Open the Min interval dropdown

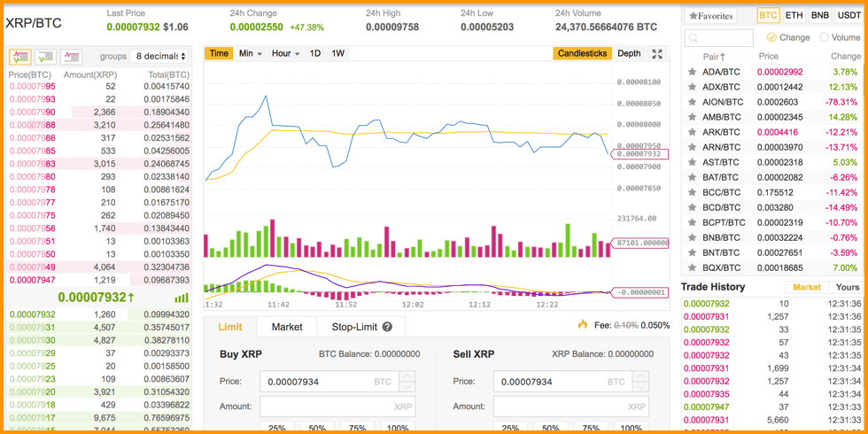point(250,54)
